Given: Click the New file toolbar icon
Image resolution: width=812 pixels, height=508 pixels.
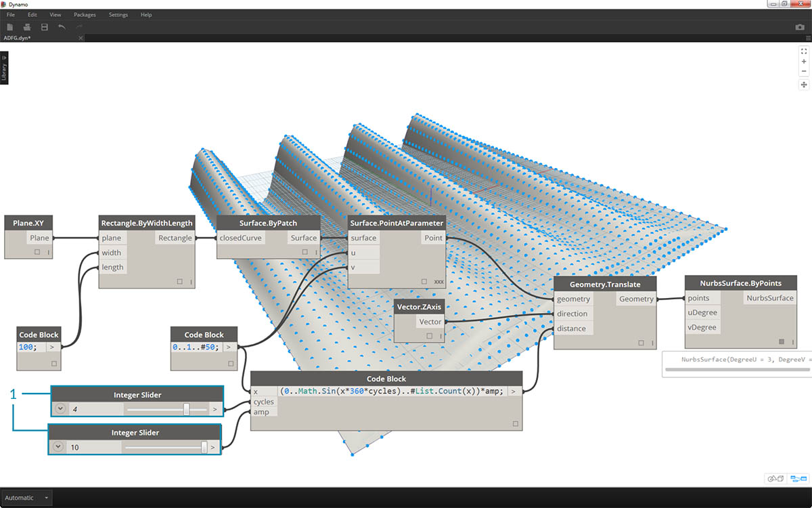Looking at the screenshot, I should [10, 27].
